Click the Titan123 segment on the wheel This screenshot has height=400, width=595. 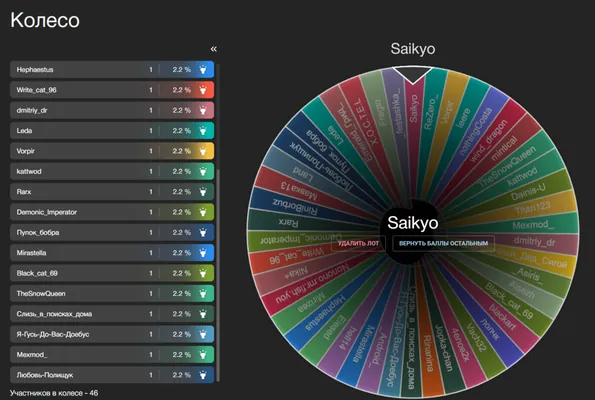(533, 208)
